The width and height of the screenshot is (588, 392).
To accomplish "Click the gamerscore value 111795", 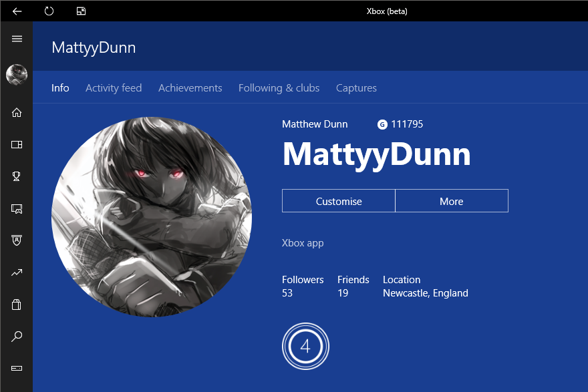I will click(407, 124).
